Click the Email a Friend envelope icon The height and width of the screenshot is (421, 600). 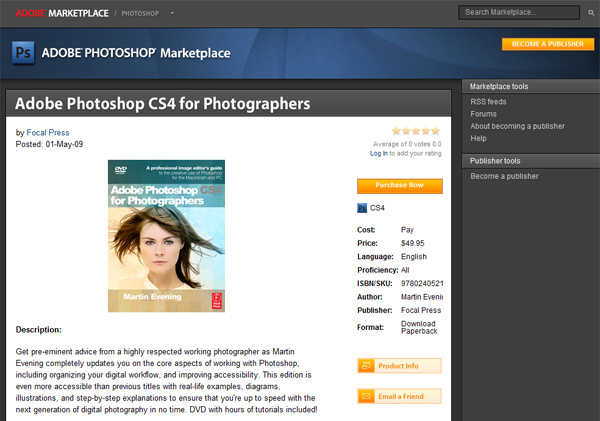(366, 396)
